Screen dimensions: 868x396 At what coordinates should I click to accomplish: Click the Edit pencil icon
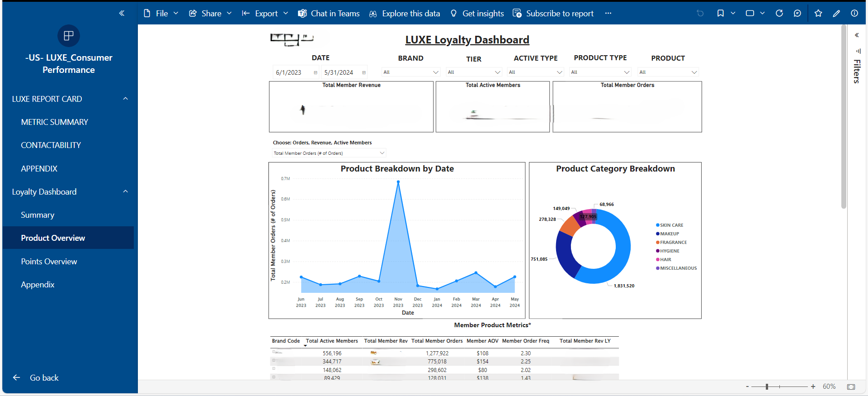[x=836, y=14]
